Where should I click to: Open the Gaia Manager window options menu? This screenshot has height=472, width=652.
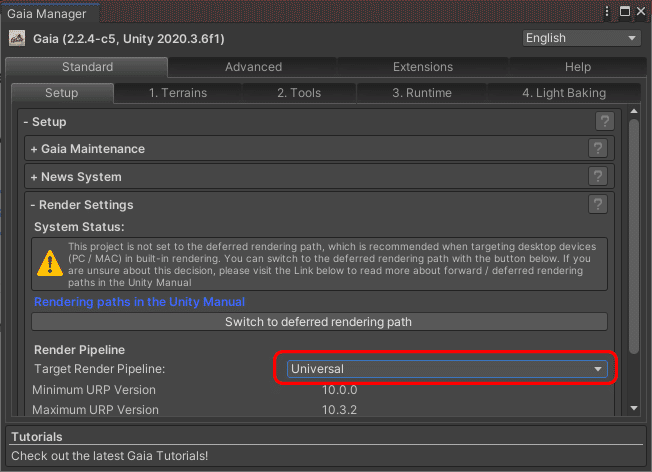tap(607, 12)
